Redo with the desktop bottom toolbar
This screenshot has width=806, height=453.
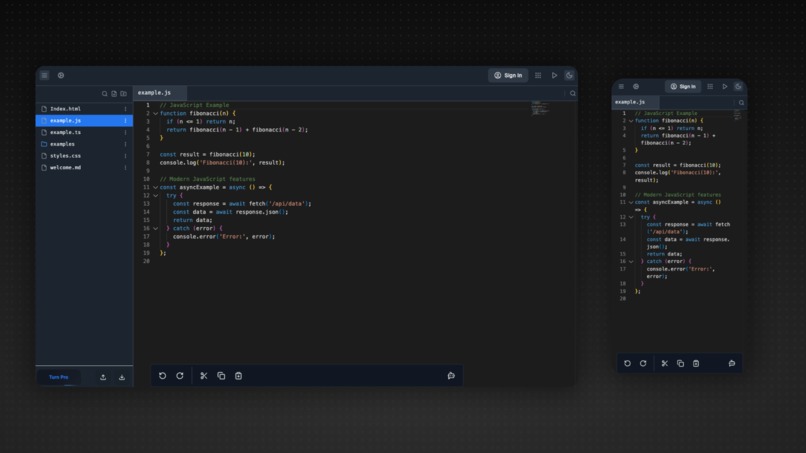click(180, 376)
